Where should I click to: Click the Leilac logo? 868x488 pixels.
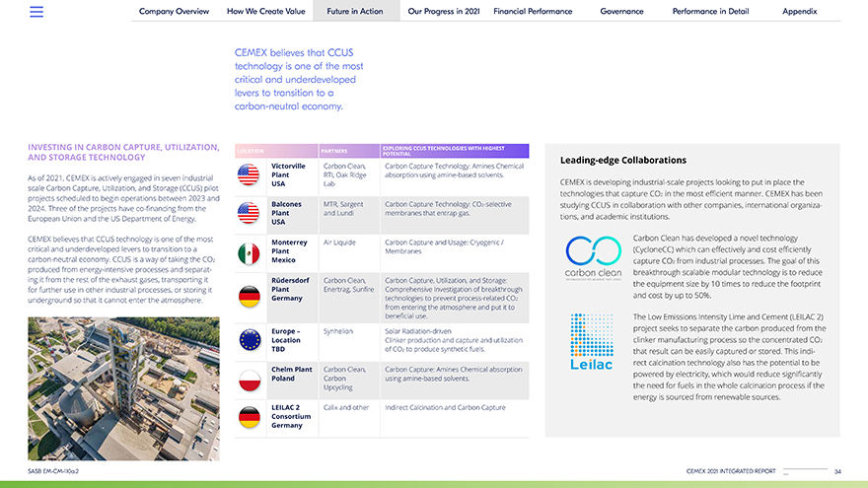point(592,342)
